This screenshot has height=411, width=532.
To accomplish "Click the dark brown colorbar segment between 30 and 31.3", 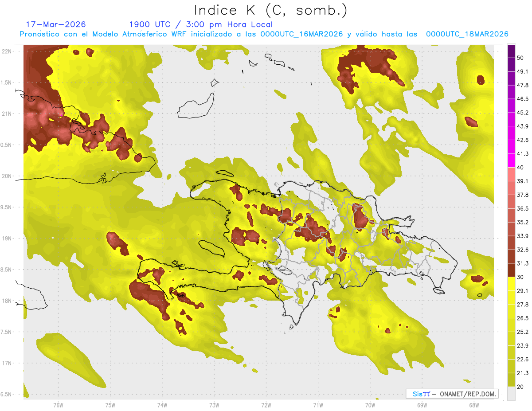I will (511, 270).
